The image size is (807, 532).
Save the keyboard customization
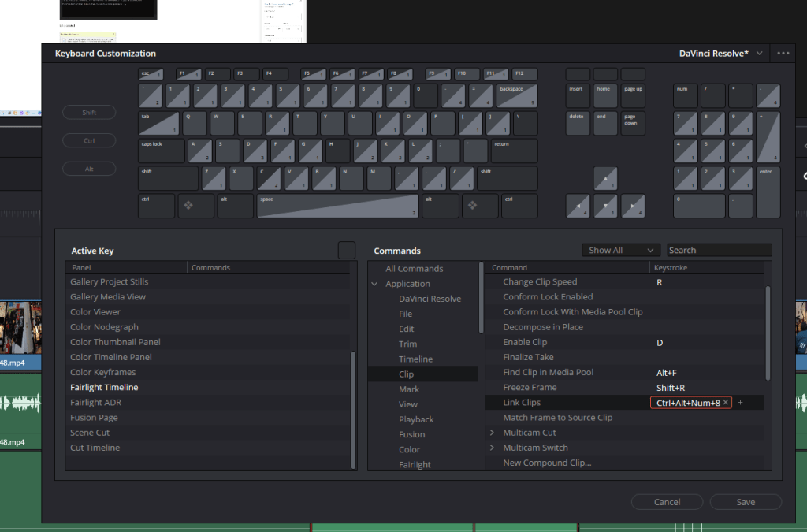(x=746, y=501)
